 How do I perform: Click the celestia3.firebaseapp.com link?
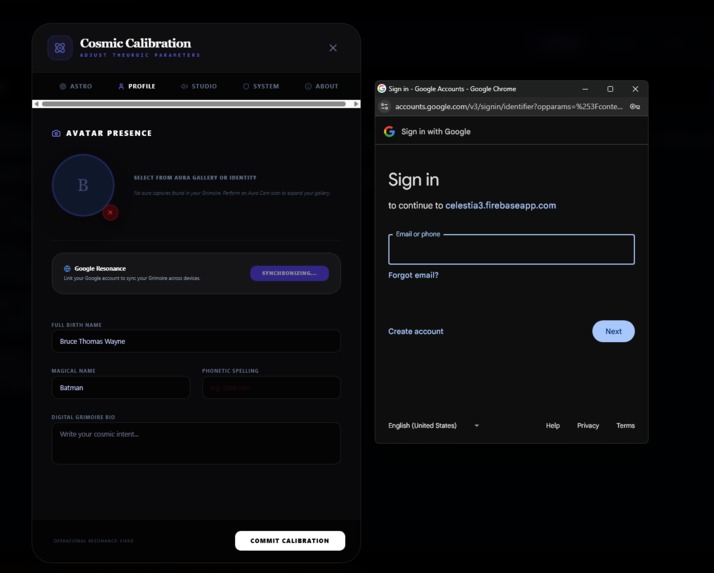(500, 205)
